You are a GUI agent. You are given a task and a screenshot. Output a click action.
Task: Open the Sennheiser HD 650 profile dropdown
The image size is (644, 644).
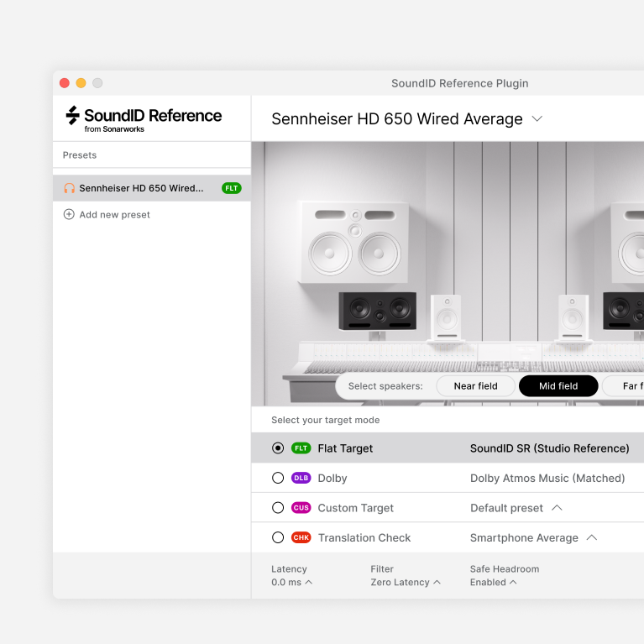tap(537, 119)
